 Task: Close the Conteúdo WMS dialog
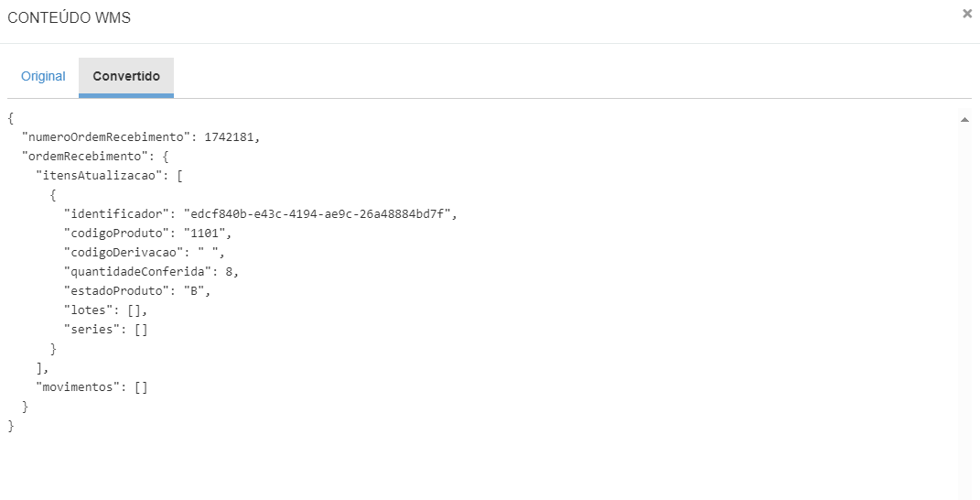(967, 14)
